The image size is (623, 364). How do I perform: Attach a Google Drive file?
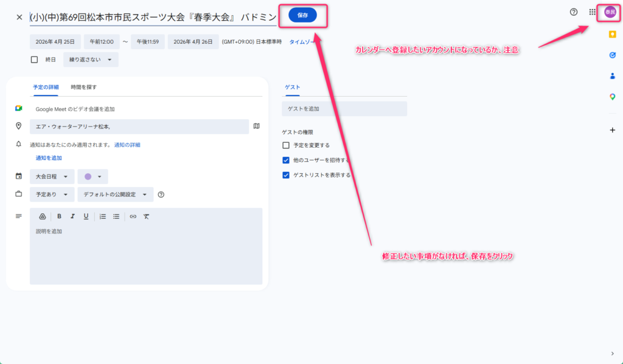pyautogui.click(x=43, y=216)
